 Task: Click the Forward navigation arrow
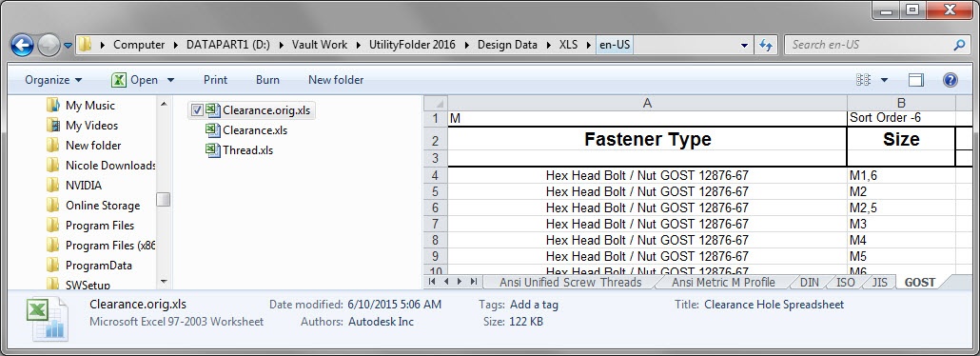point(49,45)
